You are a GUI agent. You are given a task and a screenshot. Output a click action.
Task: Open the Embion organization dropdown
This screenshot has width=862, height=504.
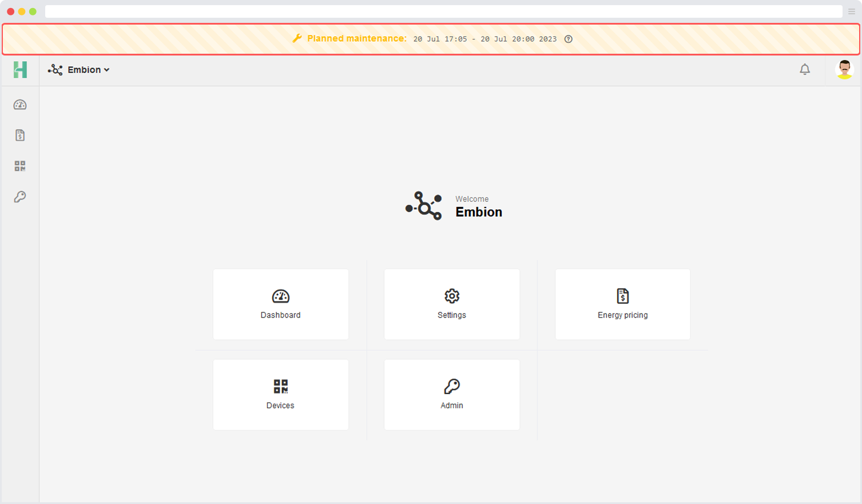(79, 70)
